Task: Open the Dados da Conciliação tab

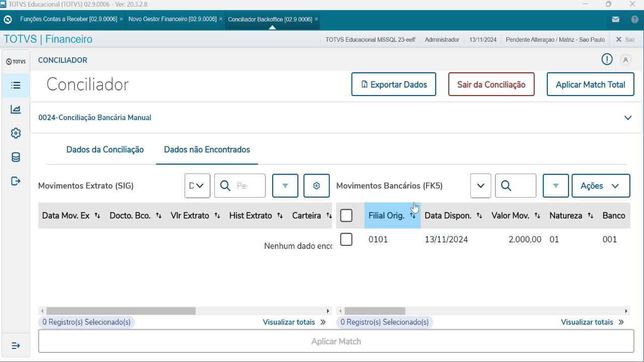Action: (x=105, y=149)
